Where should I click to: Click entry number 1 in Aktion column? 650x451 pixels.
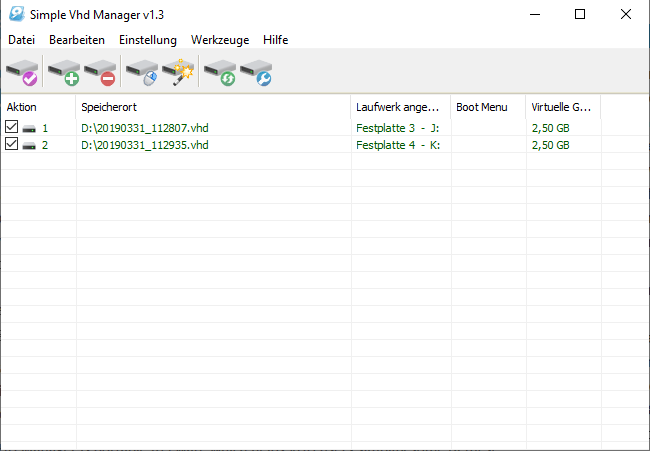45,129
